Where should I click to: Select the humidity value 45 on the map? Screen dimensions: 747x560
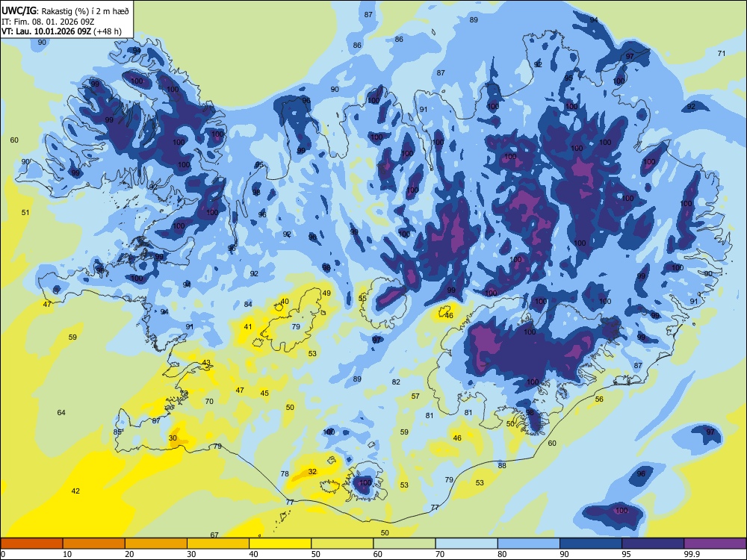264,393
